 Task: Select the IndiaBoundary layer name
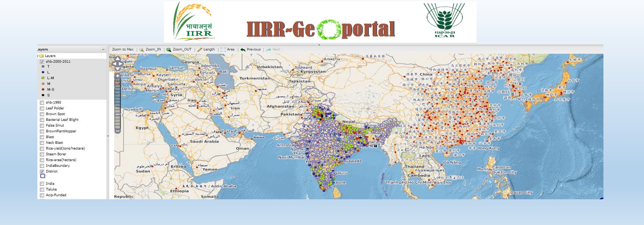coord(58,166)
